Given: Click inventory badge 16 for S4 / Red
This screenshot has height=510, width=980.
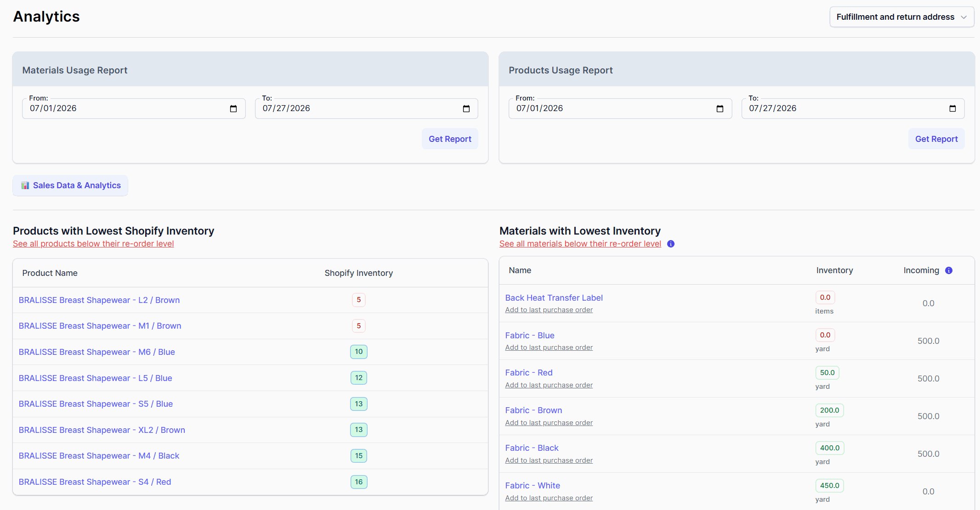Looking at the screenshot, I should coord(359,482).
